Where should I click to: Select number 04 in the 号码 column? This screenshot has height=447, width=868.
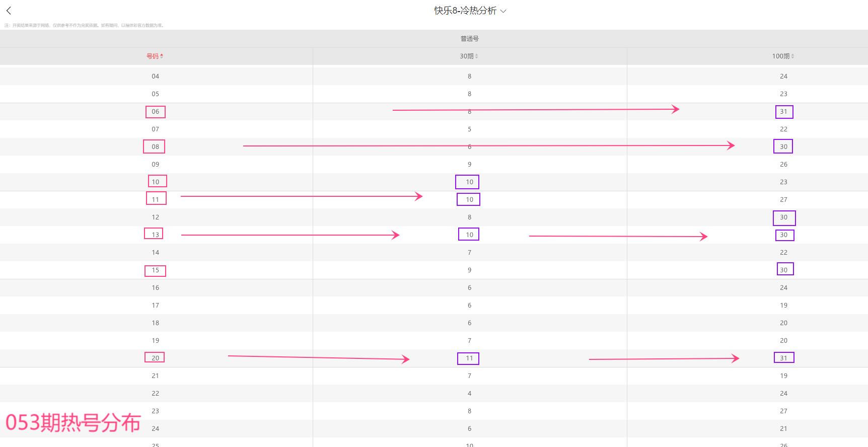[x=155, y=77]
